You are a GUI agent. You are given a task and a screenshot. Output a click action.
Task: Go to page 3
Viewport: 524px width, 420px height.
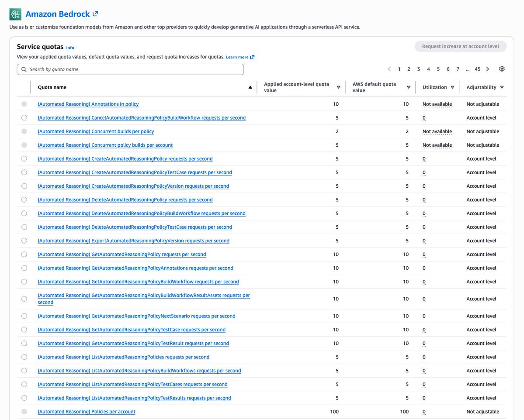pyautogui.click(x=418, y=69)
